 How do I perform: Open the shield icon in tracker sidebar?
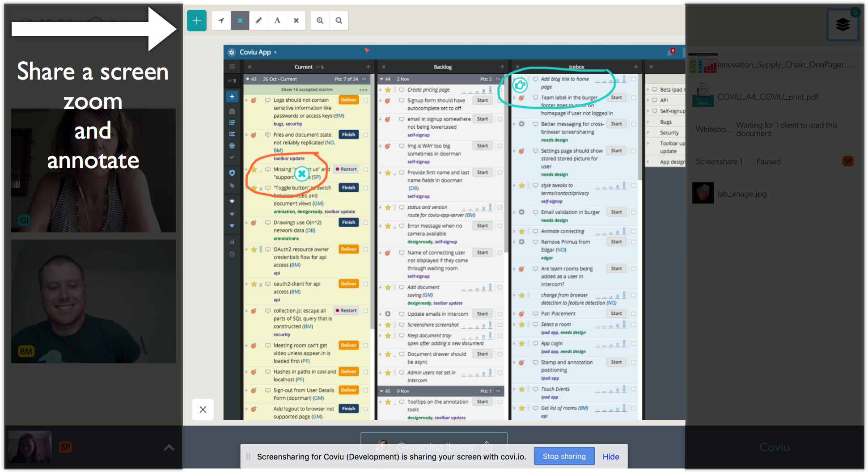point(232,173)
